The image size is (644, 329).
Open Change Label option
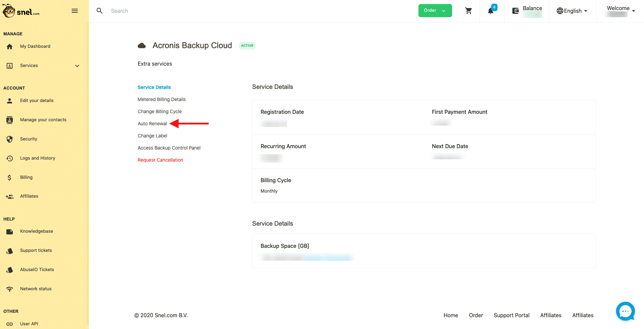click(x=152, y=136)
